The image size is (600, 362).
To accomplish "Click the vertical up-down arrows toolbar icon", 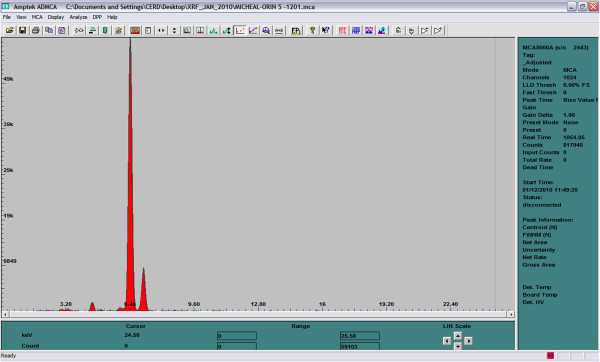I will [174, 30].
